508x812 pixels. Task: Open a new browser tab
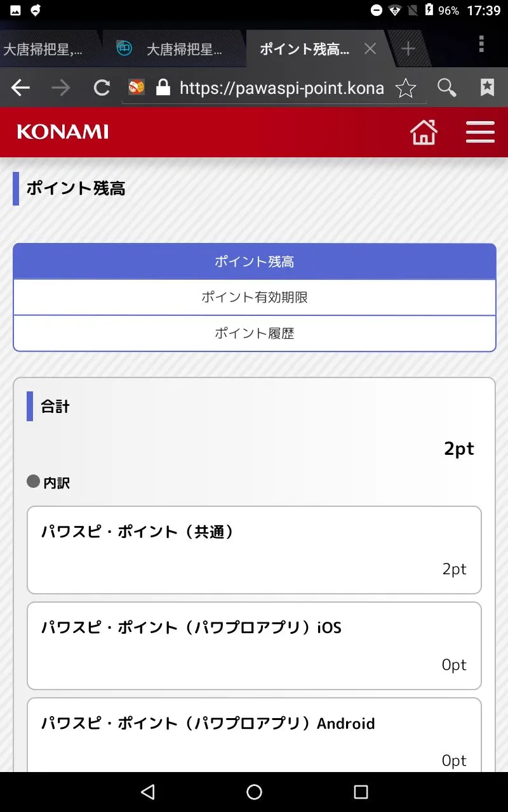click(408, 49)
